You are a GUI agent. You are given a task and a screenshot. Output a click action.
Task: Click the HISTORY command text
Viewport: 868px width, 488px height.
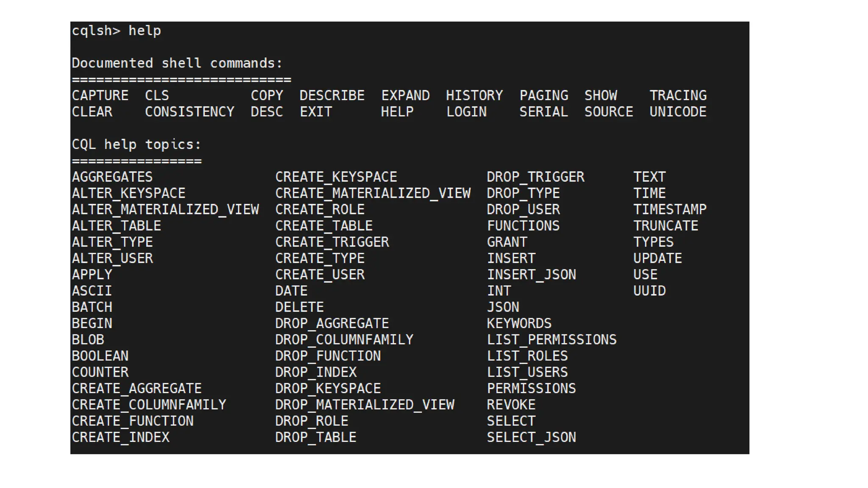tap(474, 95)
